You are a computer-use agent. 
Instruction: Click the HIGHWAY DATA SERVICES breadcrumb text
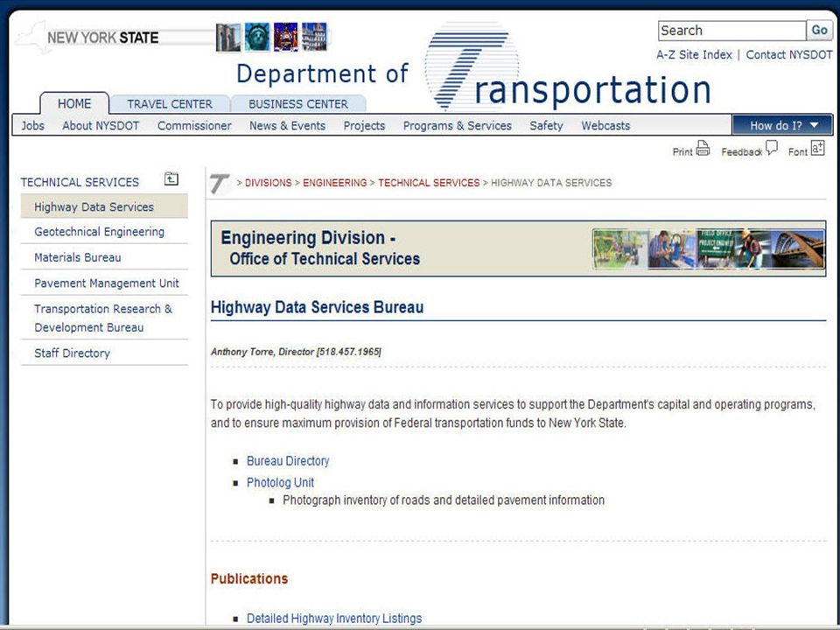[x=551, y=183]
